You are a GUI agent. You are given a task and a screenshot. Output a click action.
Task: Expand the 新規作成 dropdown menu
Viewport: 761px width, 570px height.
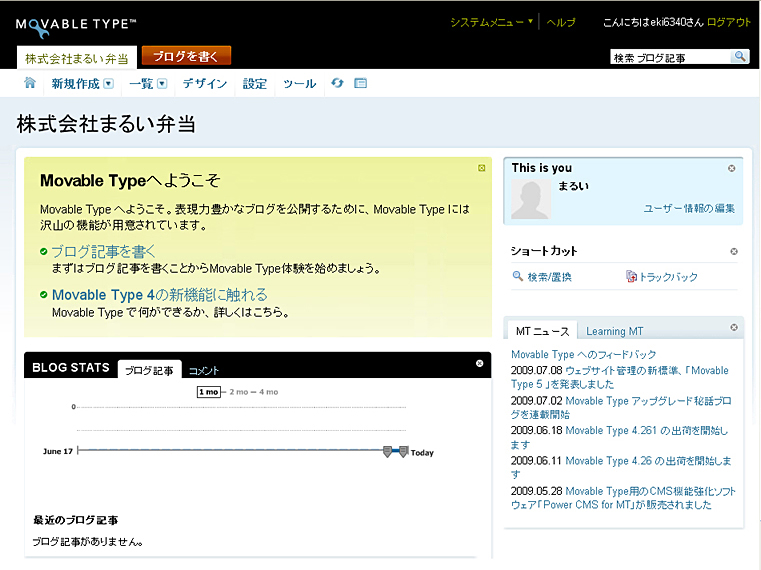109,84
